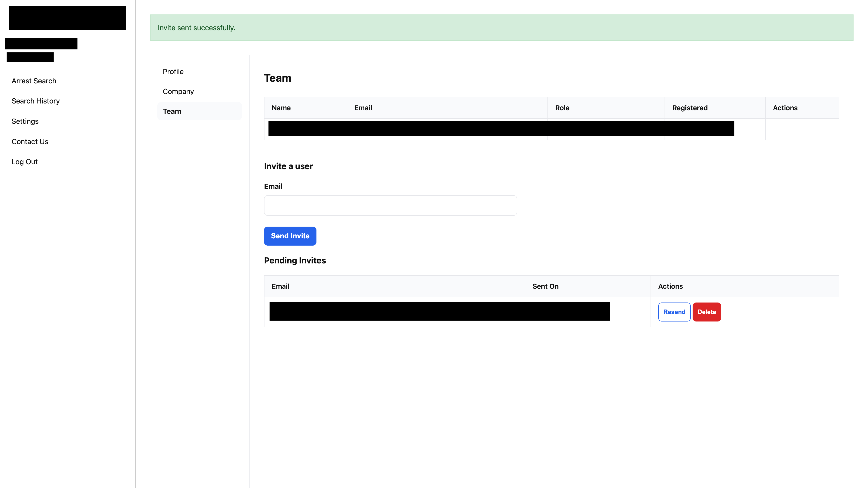Open the Arrest Search page
The height and width of the screenshot is (488, 868).
click(x=34, y=81)
